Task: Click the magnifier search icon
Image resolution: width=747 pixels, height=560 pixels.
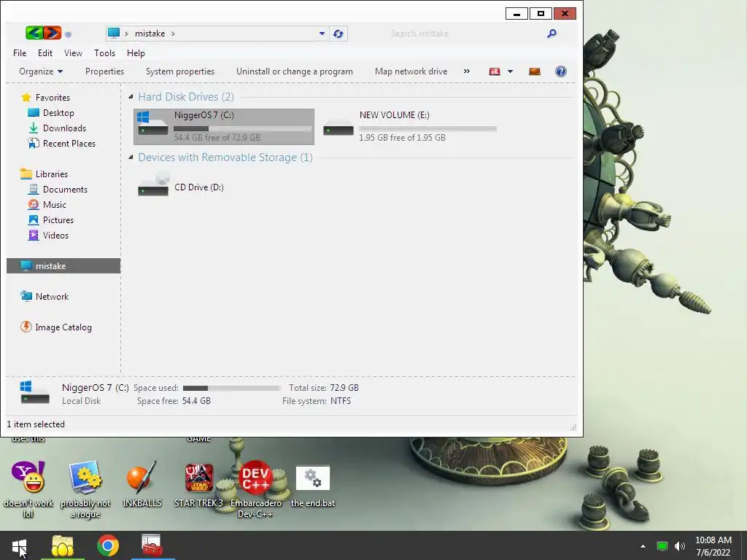Action: click(551, 34)
